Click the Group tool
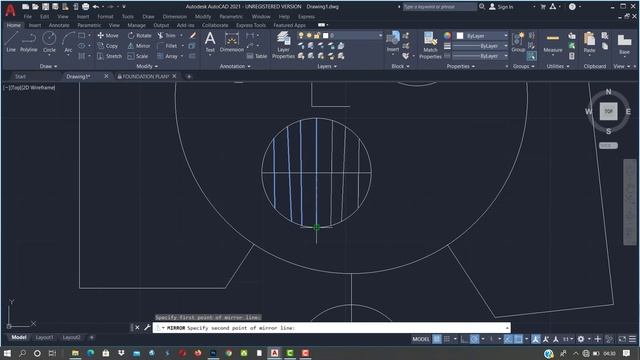640x360 pixels. (518, 42)
